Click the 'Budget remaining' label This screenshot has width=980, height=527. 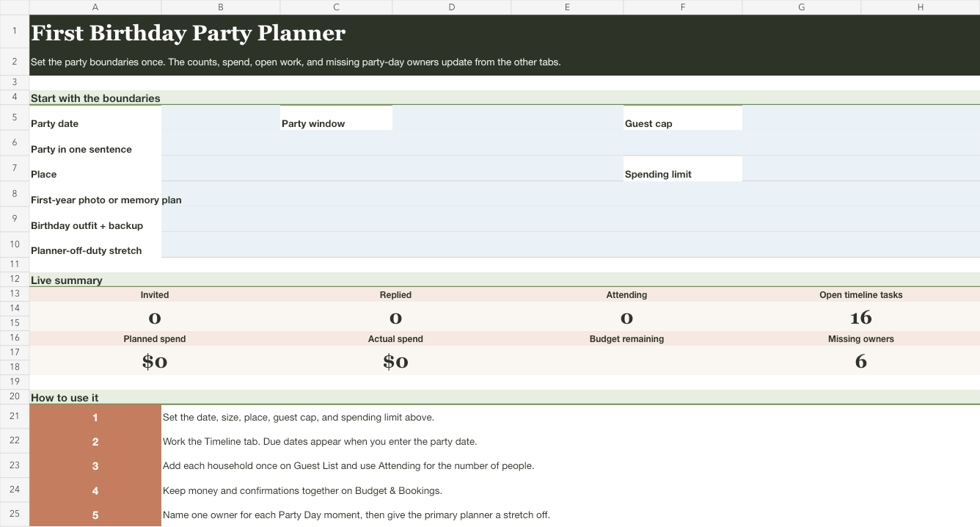pyautogui.click(x=626, y=339)
